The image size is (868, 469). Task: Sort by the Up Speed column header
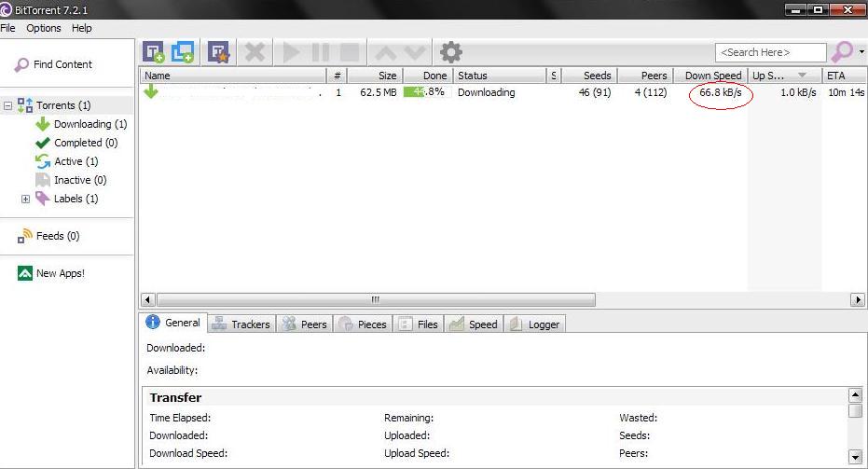(x=785, y=76)
